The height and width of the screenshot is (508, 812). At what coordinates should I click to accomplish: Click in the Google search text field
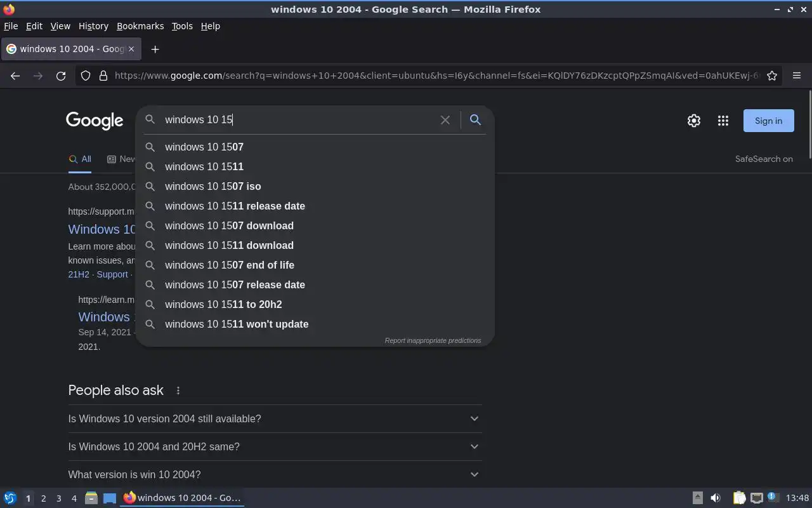298,119
